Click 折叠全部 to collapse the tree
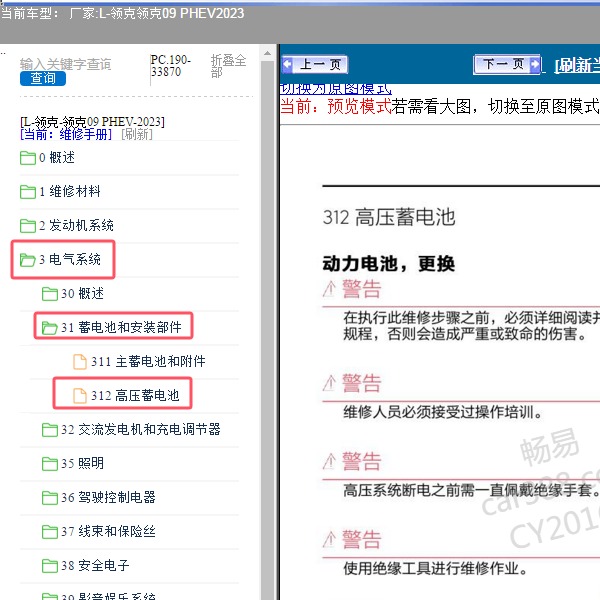600x600 pixels. click(228, 66)
